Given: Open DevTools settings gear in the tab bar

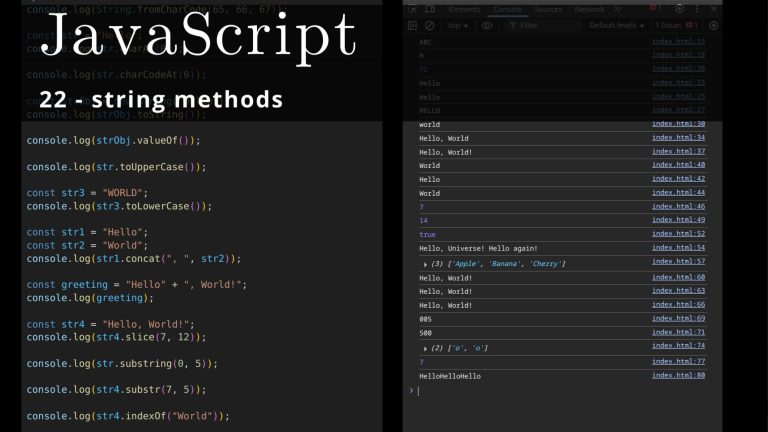Looking at the screenshot, I should pos(679,9).
